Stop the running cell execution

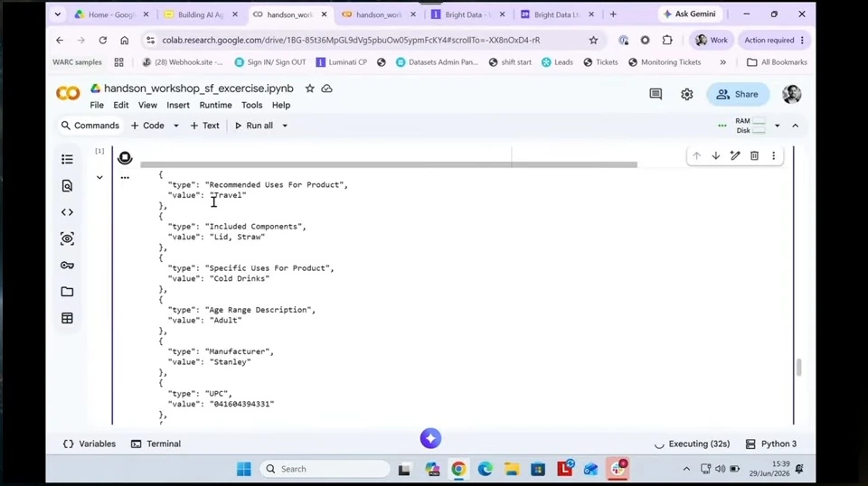pyautogui.click(x=125, y=157)
